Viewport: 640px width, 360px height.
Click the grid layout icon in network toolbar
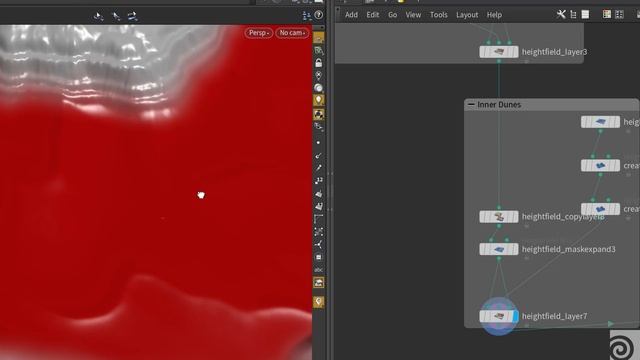coord(619,14)
